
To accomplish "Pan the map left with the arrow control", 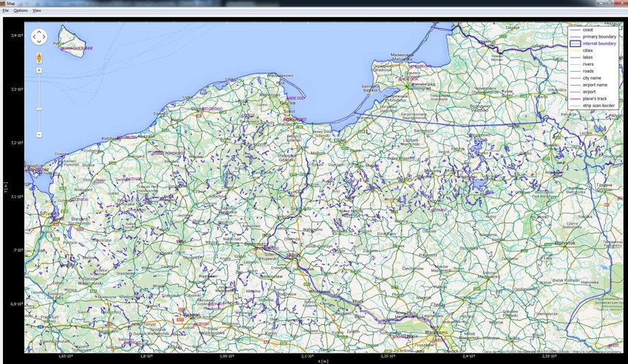I will pos(34,37).
